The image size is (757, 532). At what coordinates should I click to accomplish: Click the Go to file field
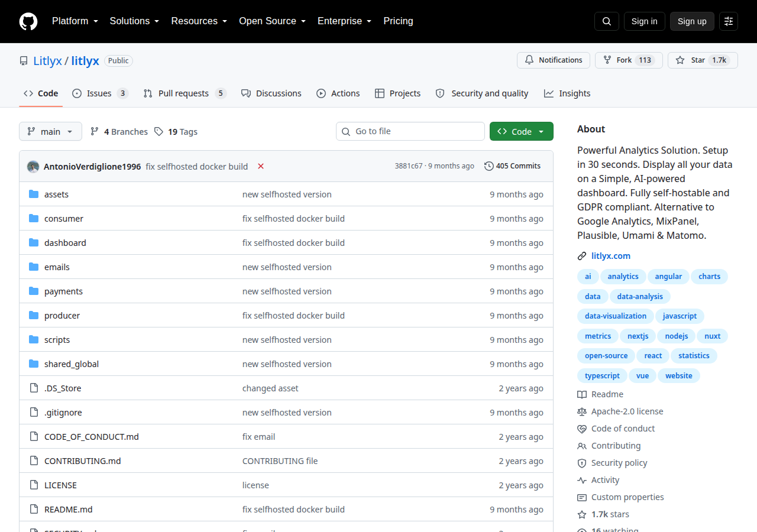tap(410, 131)
